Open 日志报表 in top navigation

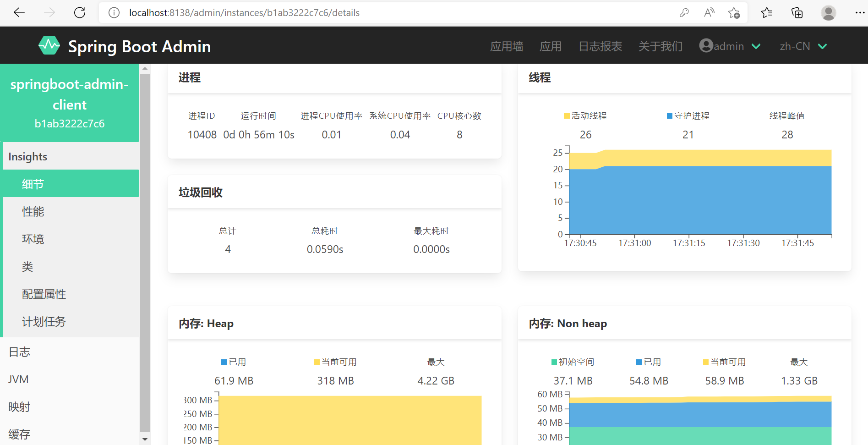coord(600,46)
